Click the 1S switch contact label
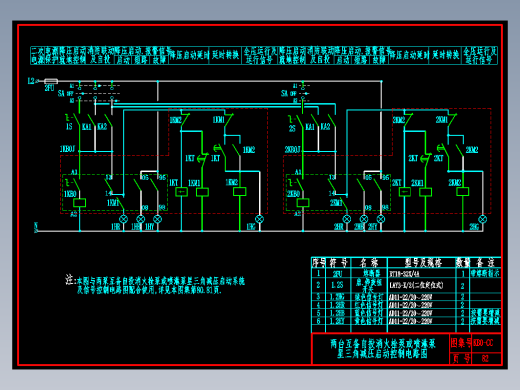 point(69,126)
